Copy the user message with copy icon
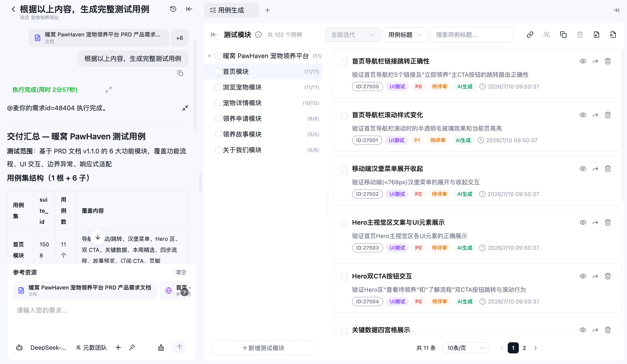Screen dimensions: 627x364 (180, 73)
